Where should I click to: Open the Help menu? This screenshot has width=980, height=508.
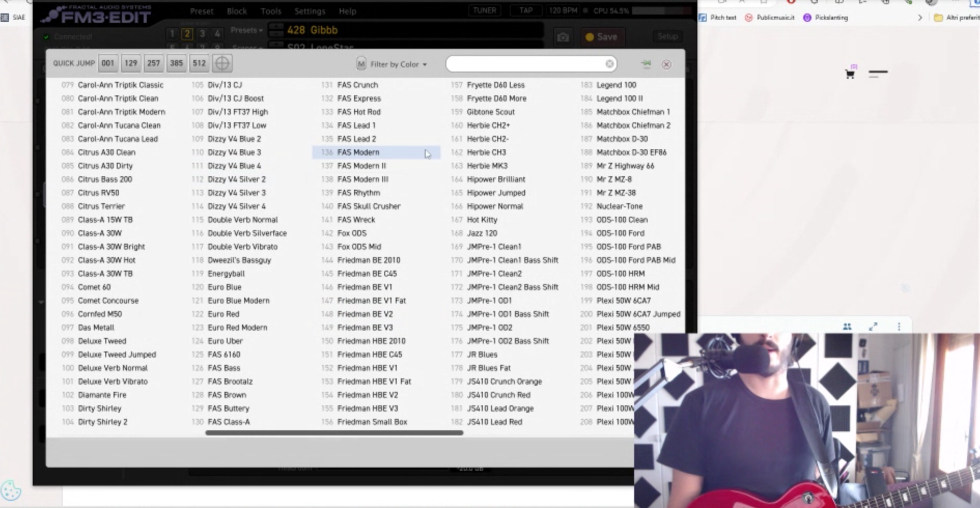tap(347, 11)
